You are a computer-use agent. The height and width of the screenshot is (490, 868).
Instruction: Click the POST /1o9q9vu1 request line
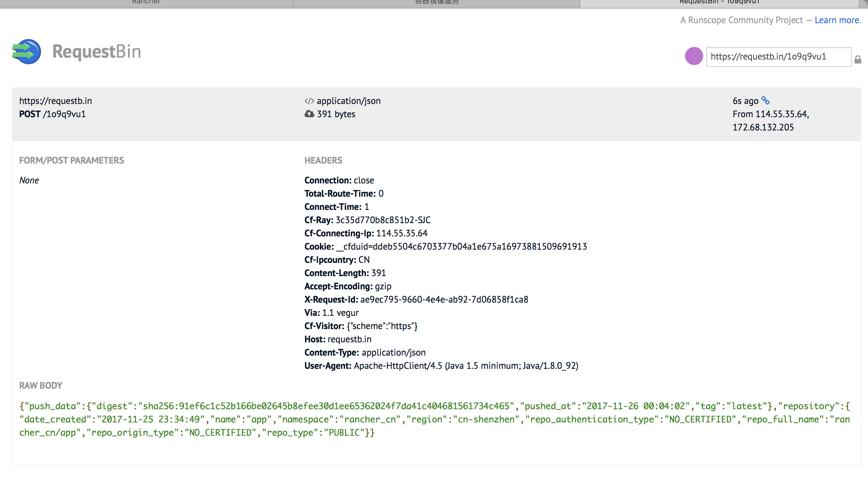pyautogui.click(x=53, y=114)
